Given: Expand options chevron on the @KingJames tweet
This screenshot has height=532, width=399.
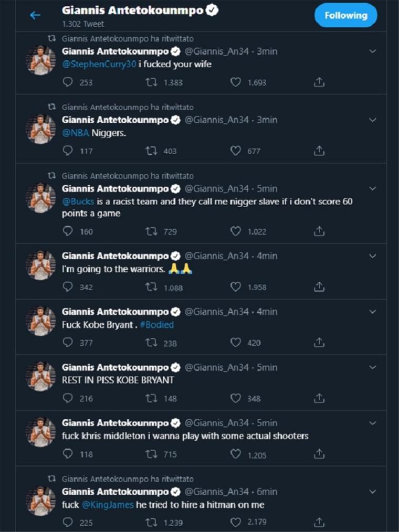Looking at the screenshot, I should [373, 492].
